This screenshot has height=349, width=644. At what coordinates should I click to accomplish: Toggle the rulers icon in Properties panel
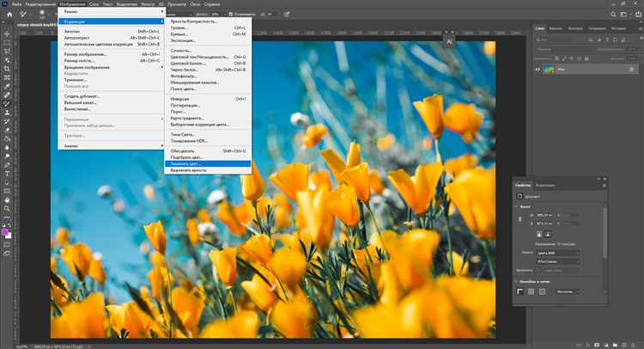coord(520,291)
